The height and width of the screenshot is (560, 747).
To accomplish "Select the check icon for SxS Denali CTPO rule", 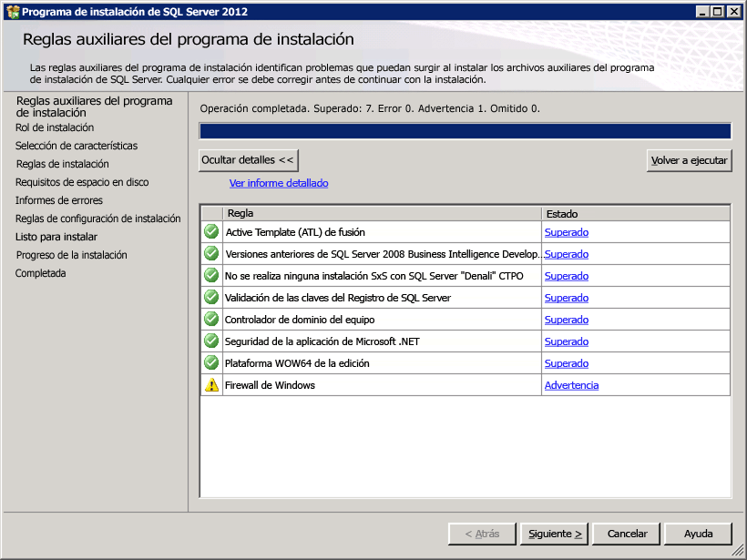I will click(x=210, y=276).
